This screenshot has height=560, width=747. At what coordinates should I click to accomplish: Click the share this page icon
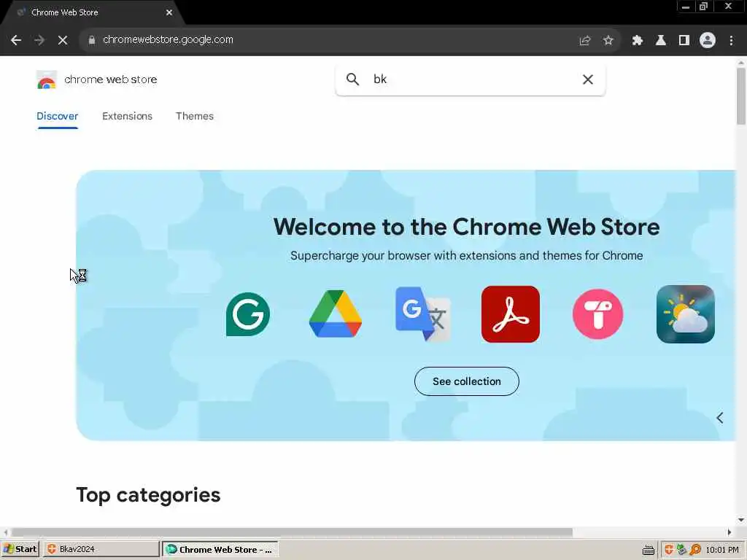coord(585,41)
